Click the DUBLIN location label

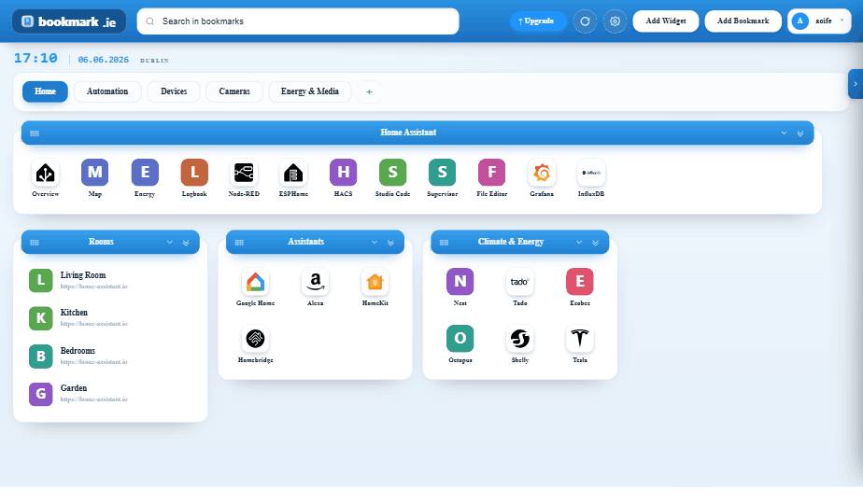154,61
